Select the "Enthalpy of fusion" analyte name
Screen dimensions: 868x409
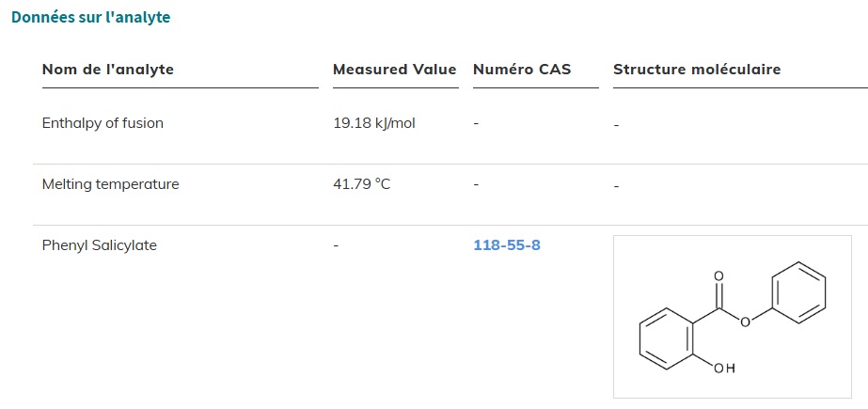pos(103,123)
